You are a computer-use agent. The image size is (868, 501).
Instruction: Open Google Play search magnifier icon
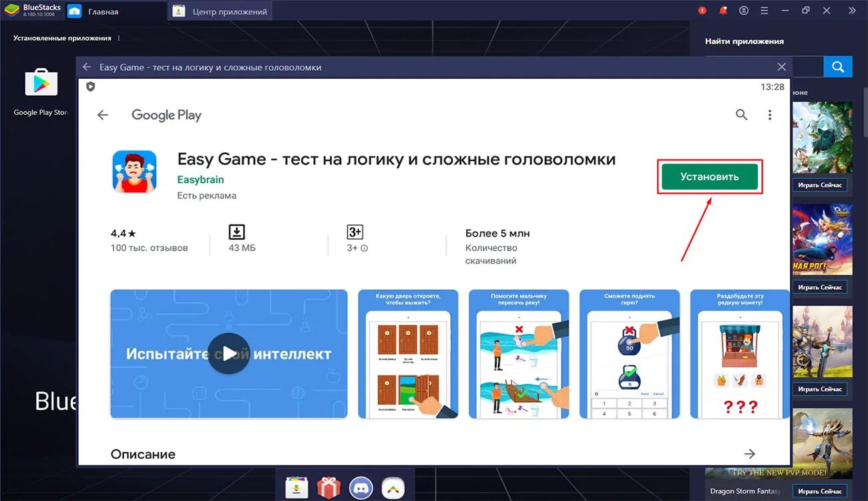click(741, 115)
